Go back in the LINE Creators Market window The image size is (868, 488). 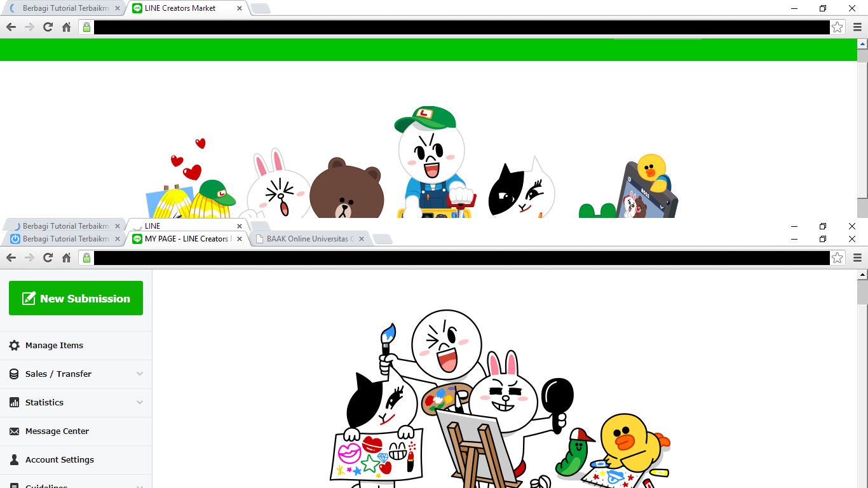tap(11, 27)
